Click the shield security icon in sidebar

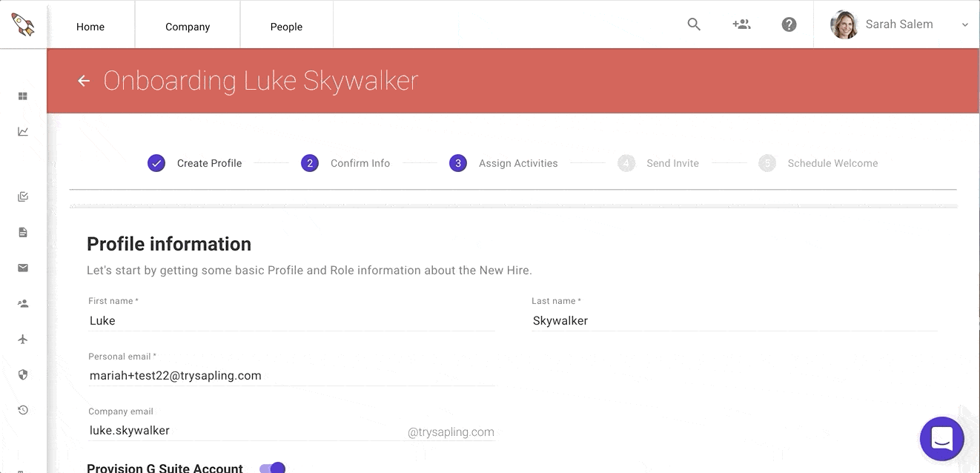(23, 374)
